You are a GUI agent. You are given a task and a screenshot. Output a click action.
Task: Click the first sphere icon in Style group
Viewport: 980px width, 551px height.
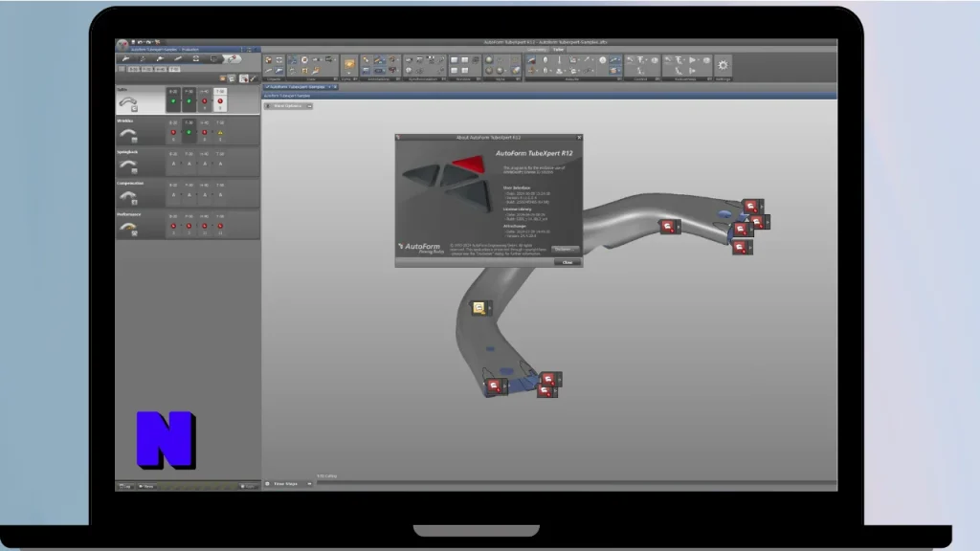[488, 60]
